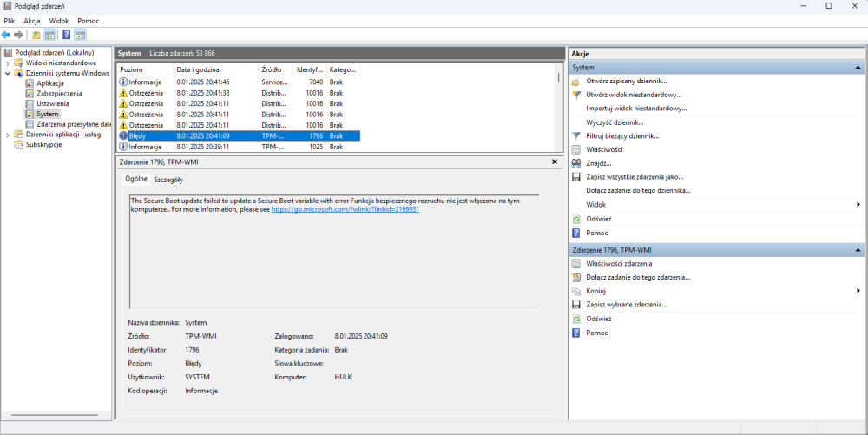Click the toolbar Help question mark icon
Viewport: 868px width, 435px height.
coord(66,35)
